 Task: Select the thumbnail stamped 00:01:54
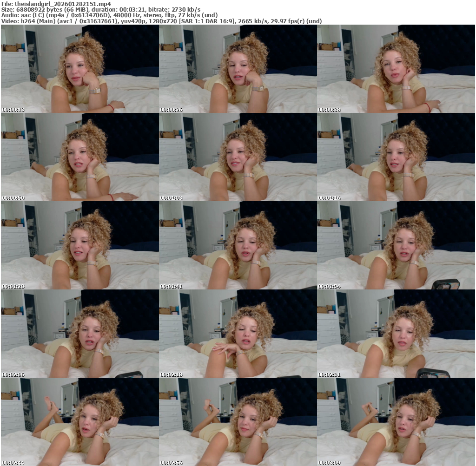tap(396, 245)
